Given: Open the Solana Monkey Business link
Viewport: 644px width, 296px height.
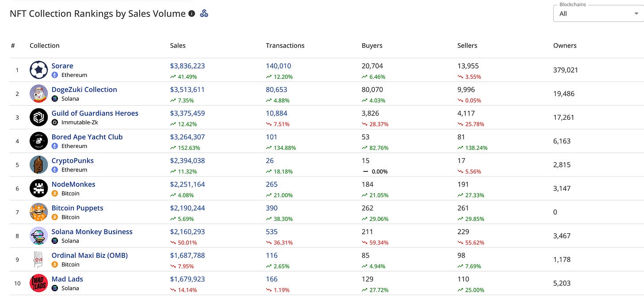Looking at the screenshot, I should [92, 231].
